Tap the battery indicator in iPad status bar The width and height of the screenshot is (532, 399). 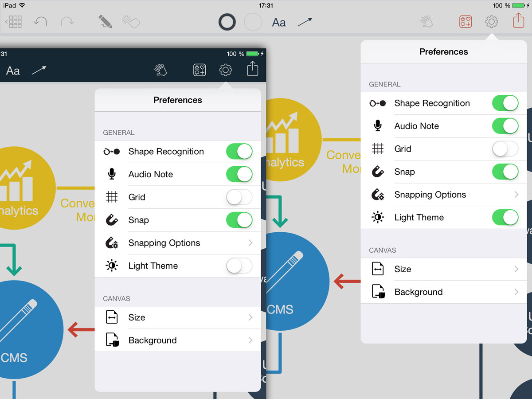519,5
